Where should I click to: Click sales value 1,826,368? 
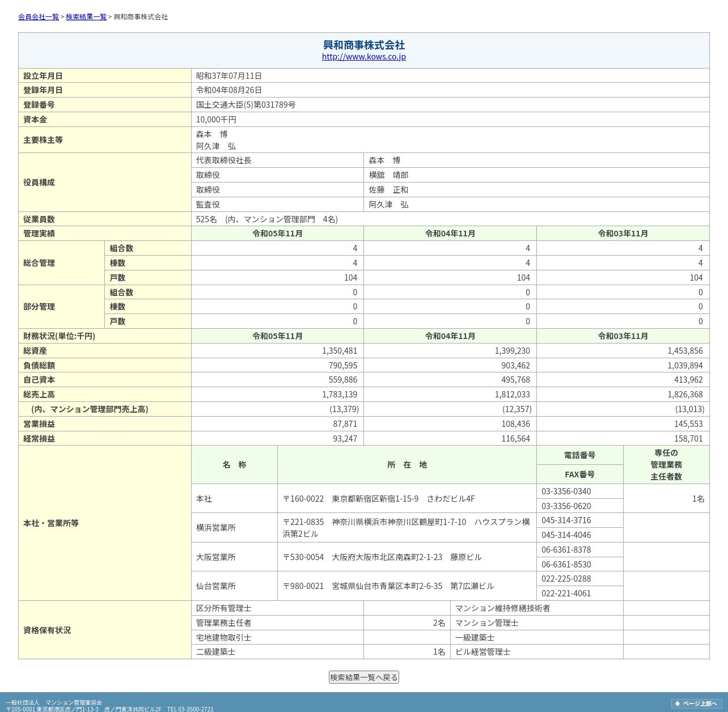[685, 395]
